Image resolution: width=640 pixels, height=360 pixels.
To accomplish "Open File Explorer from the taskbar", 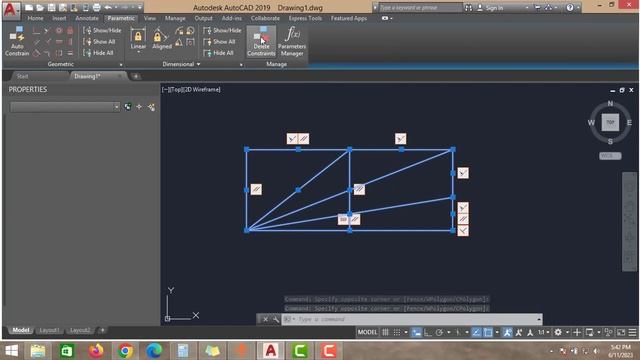I will [x=38, y=350].
